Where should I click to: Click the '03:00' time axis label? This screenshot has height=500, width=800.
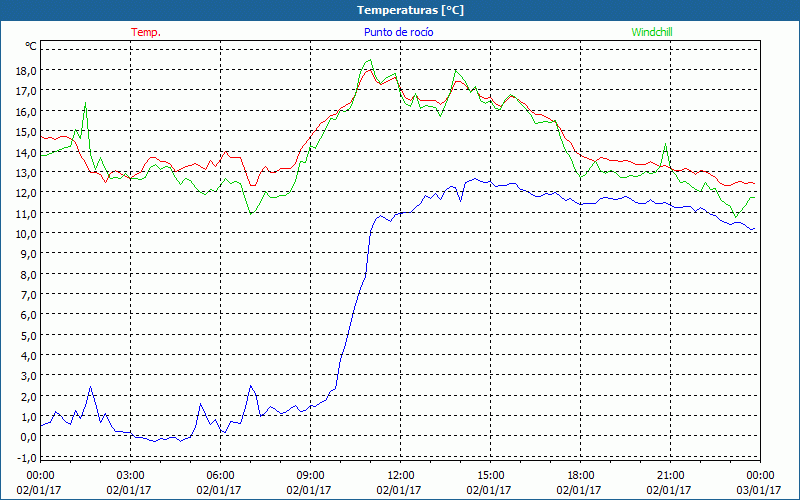click(131, 475)
